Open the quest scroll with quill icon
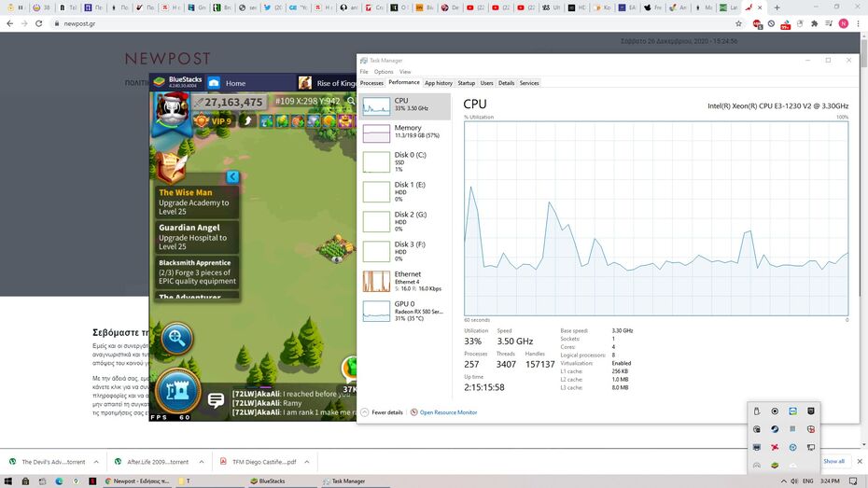Image resolution: width=868 pixels, height=488 pixels. pos(171,166)
